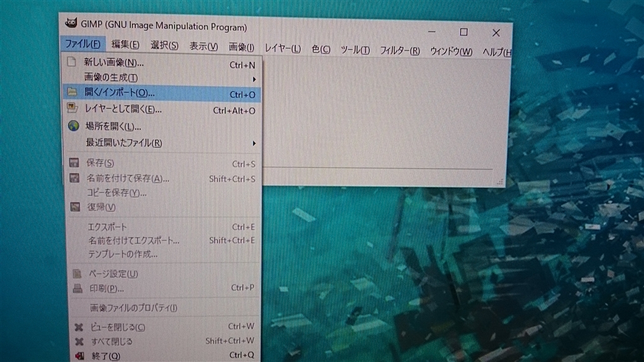Choose 復帰(V) menu entry
The width and height of the screenshot is (644, 362).
164,207
